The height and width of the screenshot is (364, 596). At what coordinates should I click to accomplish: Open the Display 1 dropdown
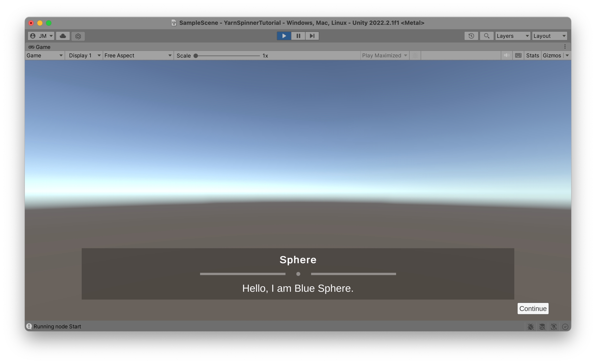(x=84, y=55)
